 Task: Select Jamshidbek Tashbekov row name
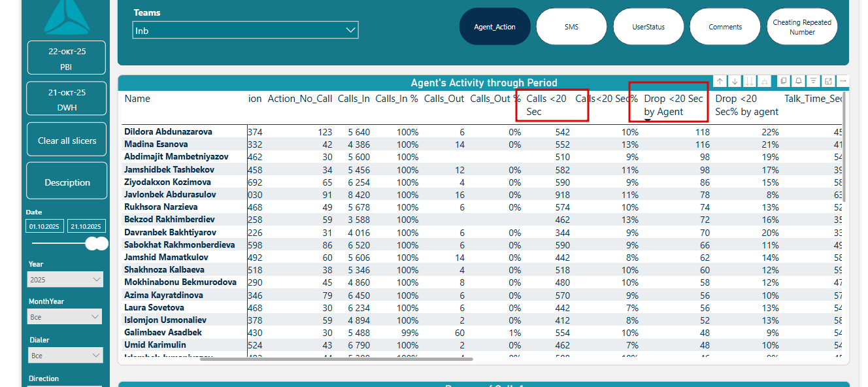coord(170,169)
